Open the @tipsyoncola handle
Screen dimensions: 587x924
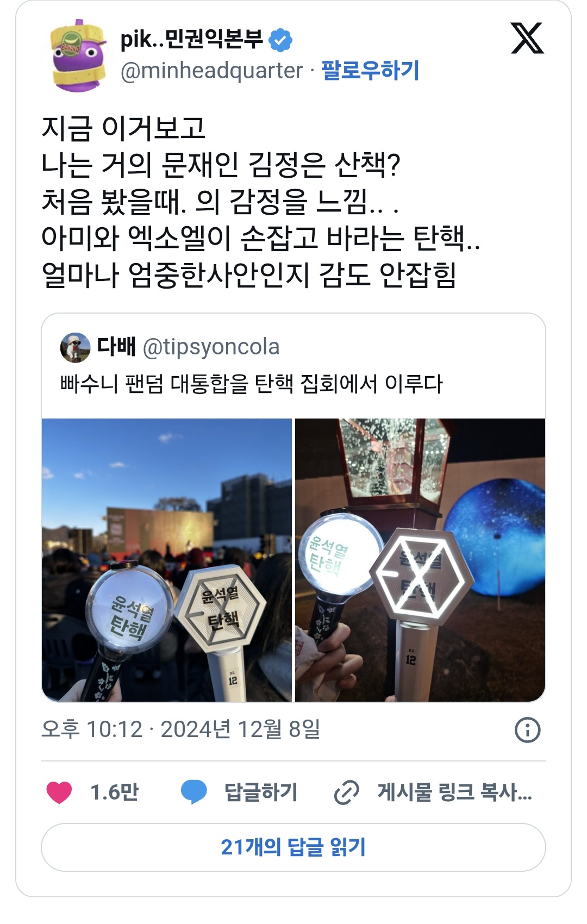(x=211, y=347)
